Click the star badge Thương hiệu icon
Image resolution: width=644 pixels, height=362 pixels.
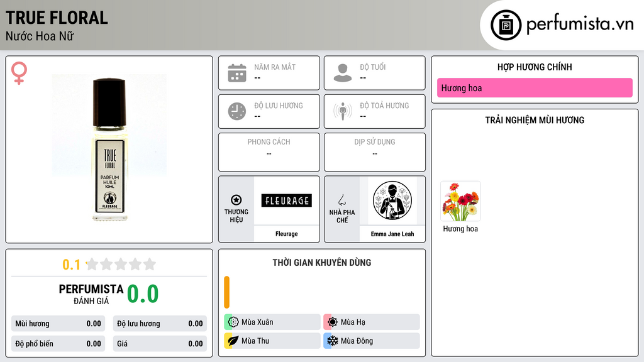click(236, 200)
